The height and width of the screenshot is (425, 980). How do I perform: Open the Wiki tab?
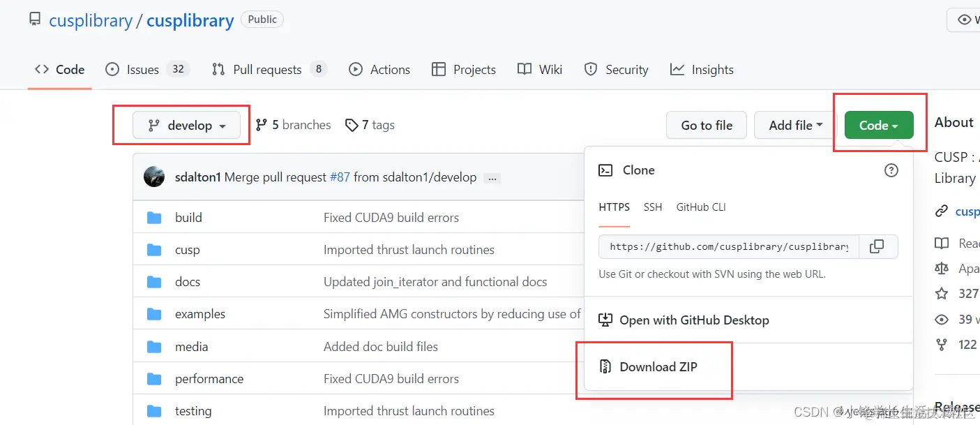tap(540, 69)
